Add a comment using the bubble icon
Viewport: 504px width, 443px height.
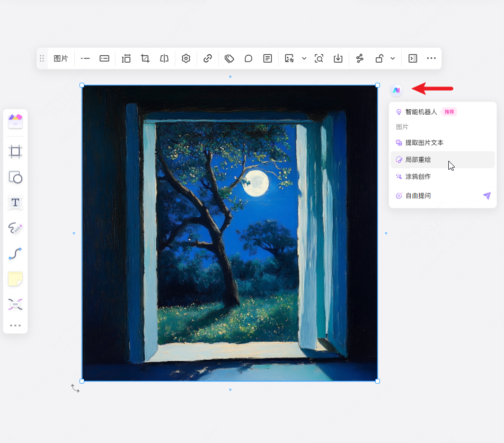point(249,58)
